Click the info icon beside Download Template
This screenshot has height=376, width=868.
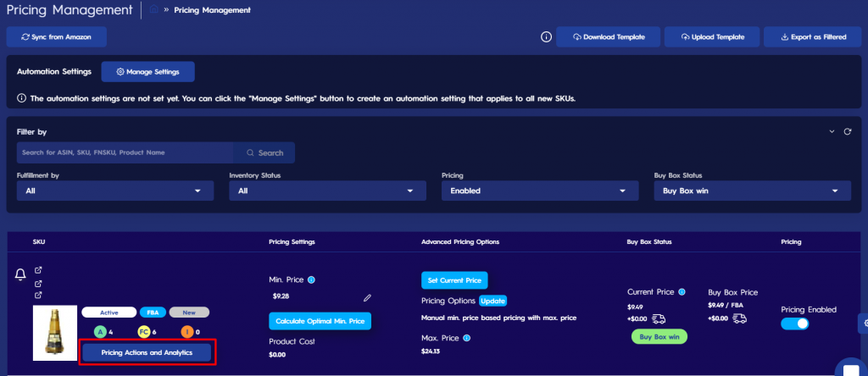tap(546, 37)
